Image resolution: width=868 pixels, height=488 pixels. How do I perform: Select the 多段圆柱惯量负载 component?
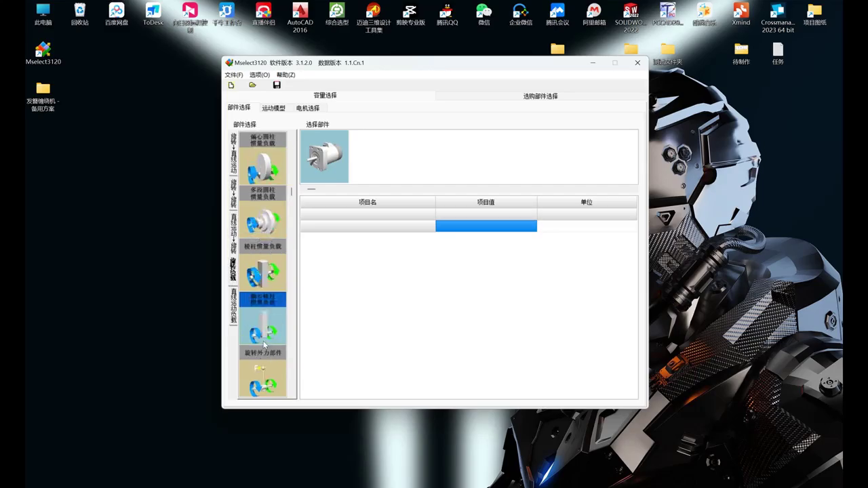(x=262, y=213)
